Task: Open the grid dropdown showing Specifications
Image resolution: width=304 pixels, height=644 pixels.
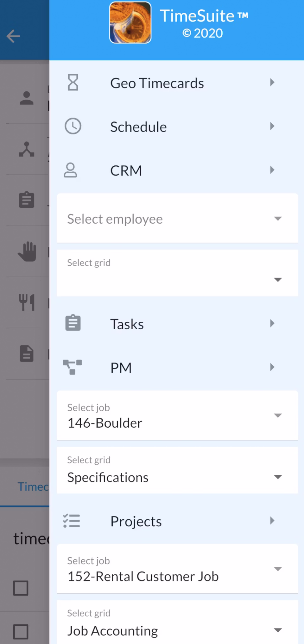Action: click(x=278, y=477)
